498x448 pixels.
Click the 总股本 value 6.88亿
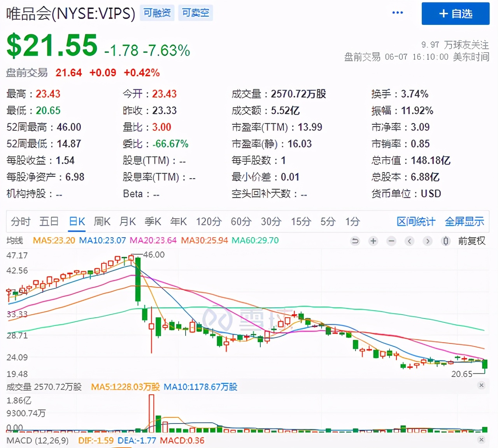click(425, 177)
